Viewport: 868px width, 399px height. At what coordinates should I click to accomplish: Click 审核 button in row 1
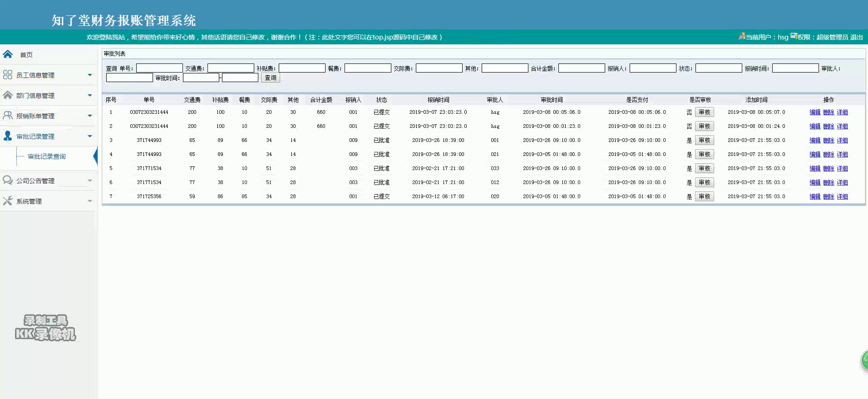(705, 112)
